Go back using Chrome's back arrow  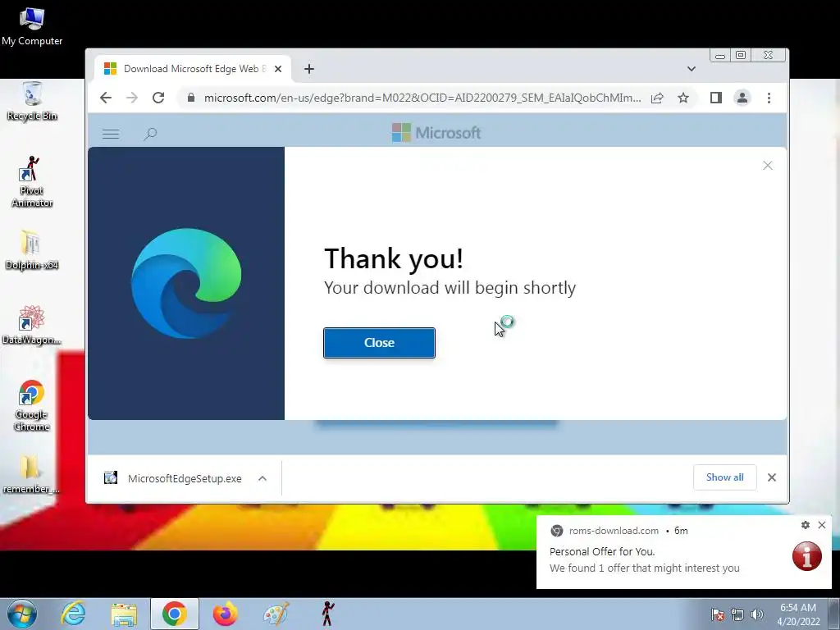coord(106,98)
